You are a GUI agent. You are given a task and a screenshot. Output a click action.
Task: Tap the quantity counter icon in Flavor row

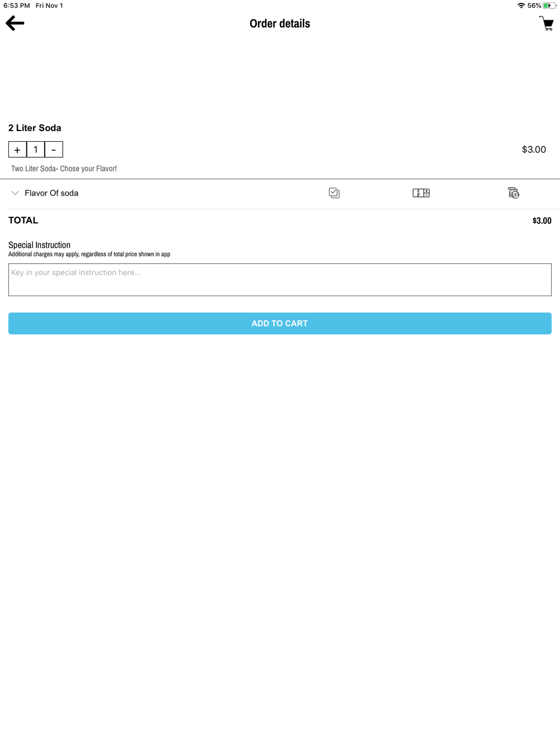(421, 193)
